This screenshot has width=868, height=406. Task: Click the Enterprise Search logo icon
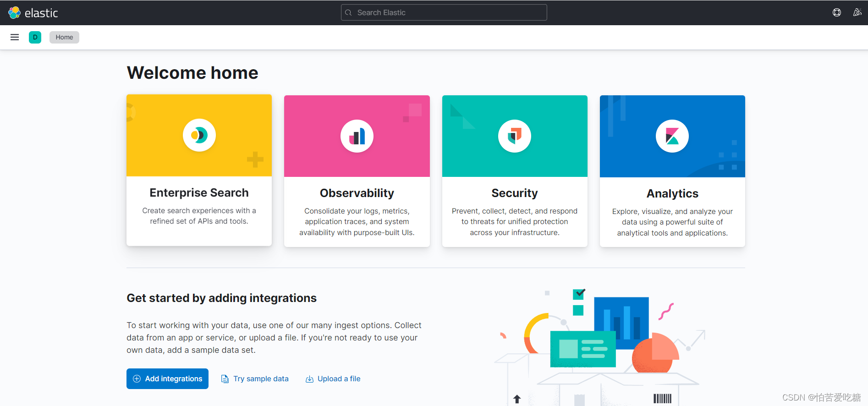click(199, 135)
